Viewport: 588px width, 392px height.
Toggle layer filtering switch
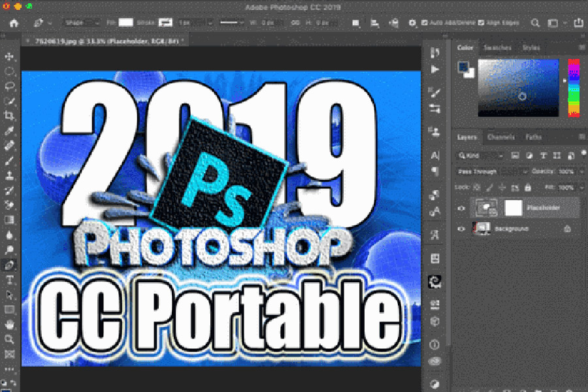583,153
